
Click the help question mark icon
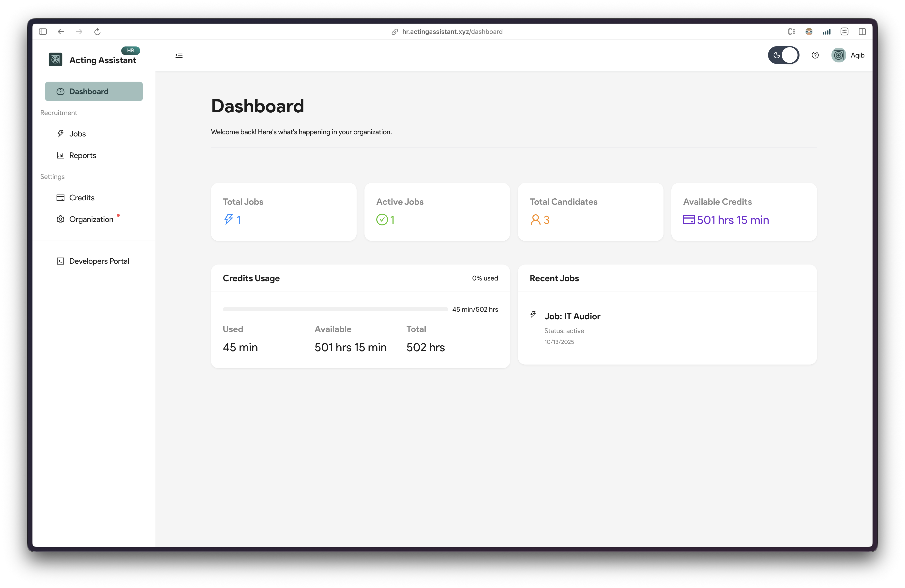[815, 55]
